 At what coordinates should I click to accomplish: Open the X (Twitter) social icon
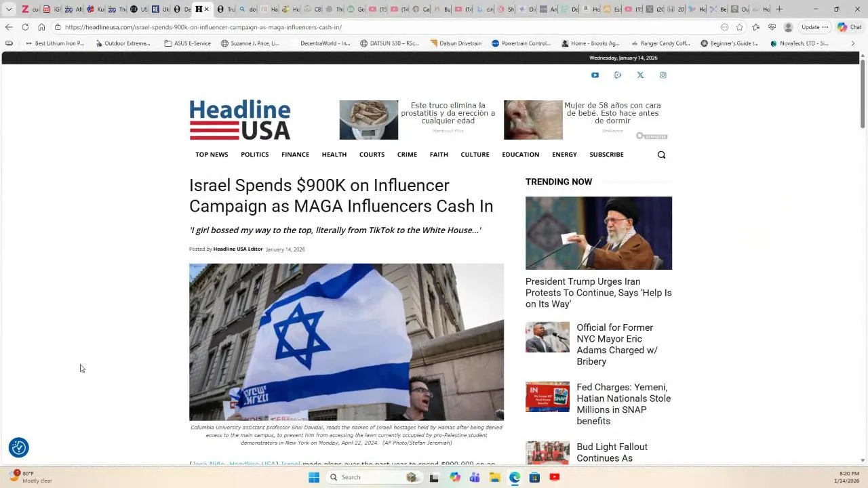(640, 75)
